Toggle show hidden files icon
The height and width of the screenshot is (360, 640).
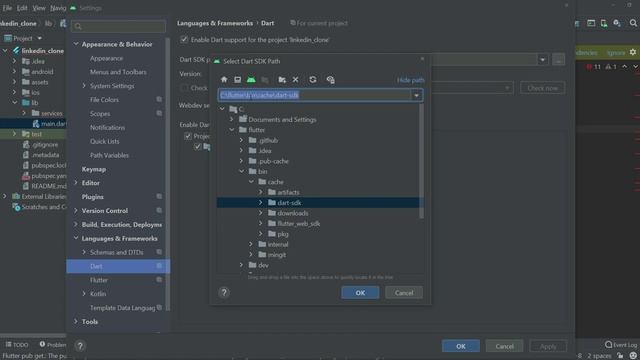[x=331, y=80]
